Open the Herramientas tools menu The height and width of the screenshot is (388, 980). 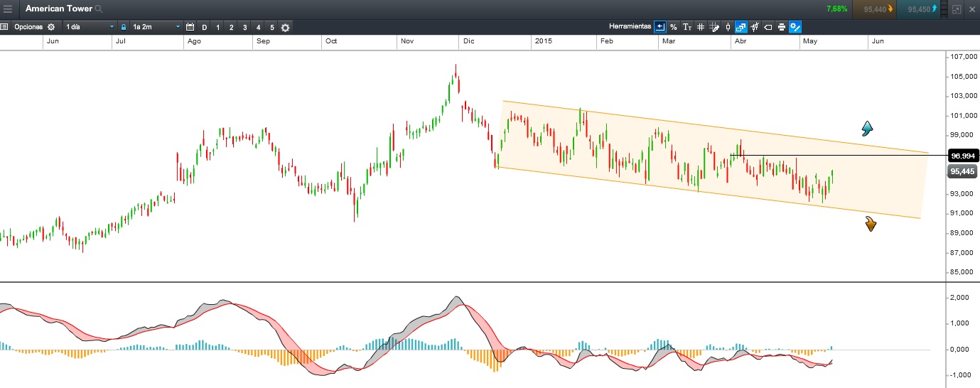tap(630, 26)
